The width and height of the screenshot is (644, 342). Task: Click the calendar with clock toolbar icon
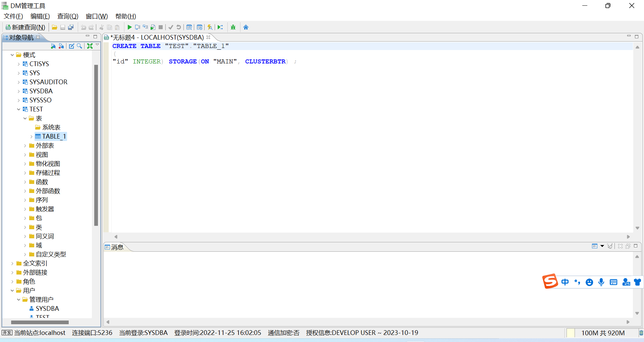[200, 27]
